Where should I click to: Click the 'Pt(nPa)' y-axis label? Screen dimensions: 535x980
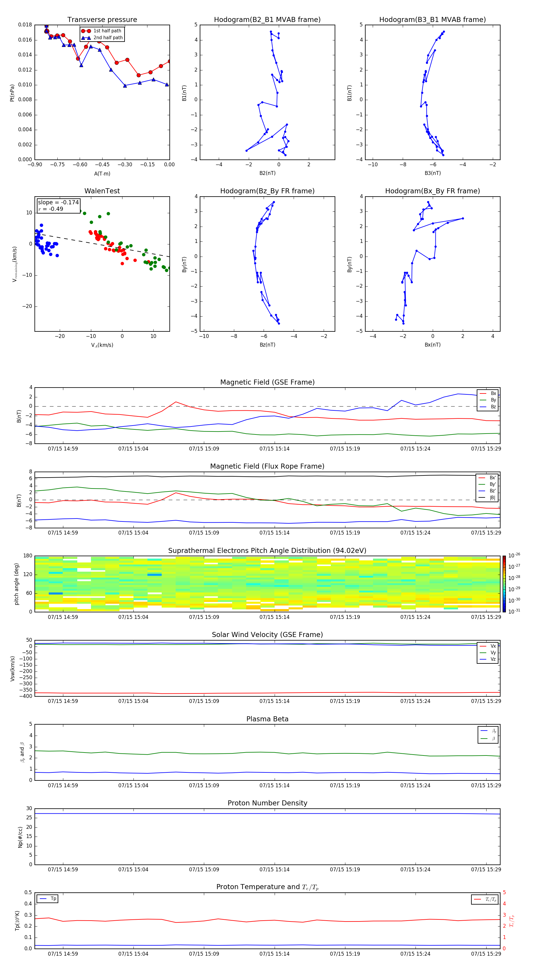[12, 92]
